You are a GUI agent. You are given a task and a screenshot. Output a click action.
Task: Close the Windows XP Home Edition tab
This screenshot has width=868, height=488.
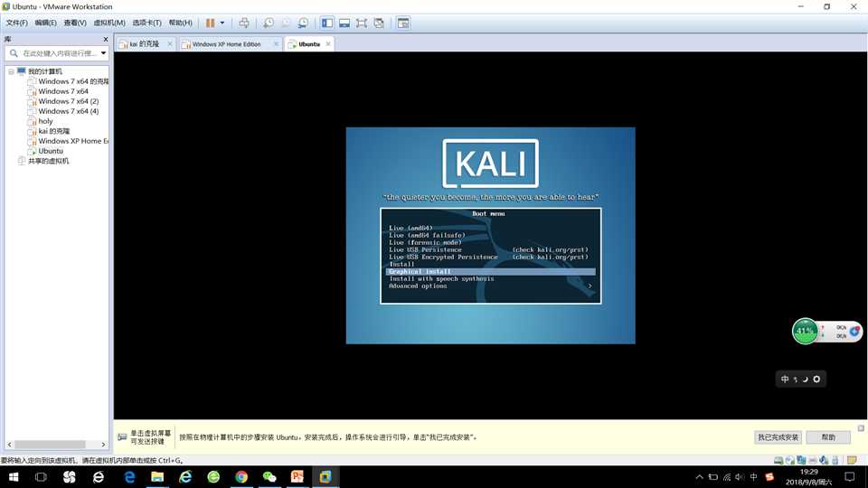point(276,43)
